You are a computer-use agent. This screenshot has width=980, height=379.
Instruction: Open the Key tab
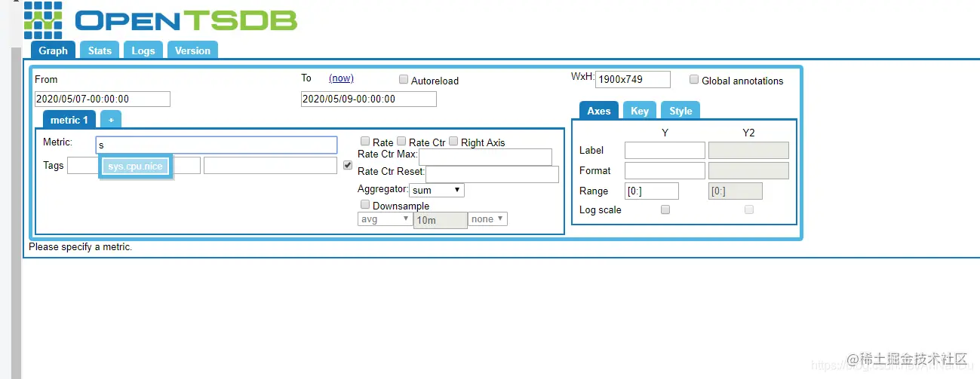click(x=640, y=111)
